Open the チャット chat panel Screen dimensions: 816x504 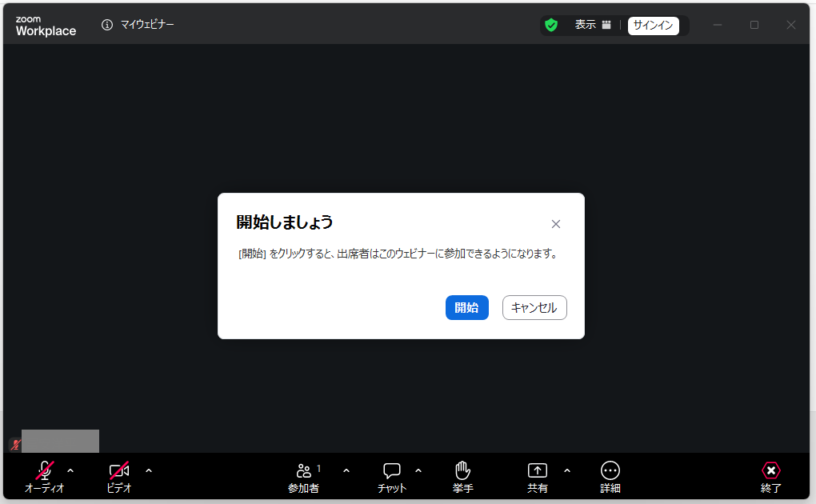392,471
